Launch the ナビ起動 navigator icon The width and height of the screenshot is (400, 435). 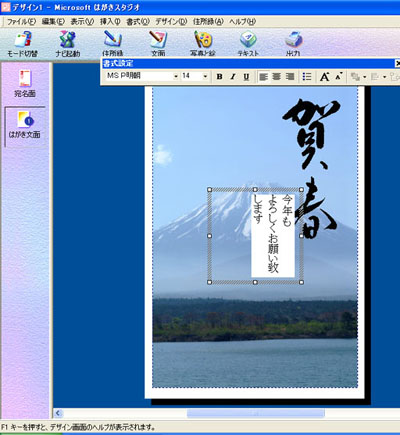68,43
